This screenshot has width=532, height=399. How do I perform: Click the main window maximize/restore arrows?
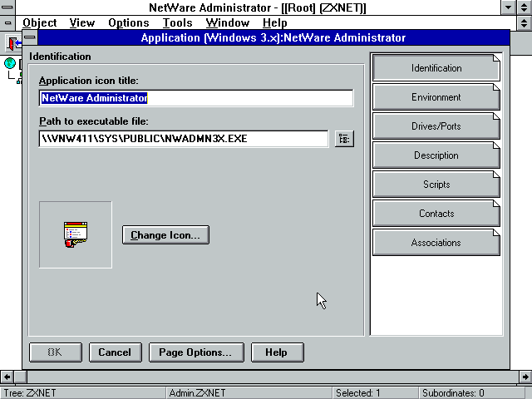(525, 7)
